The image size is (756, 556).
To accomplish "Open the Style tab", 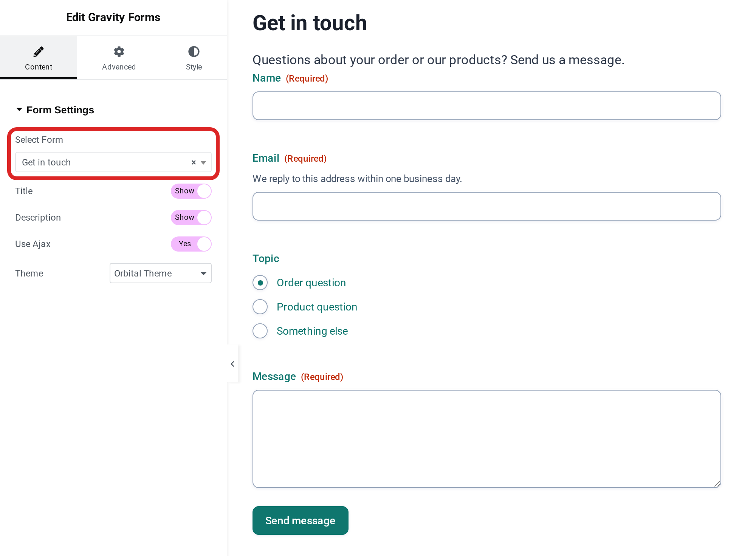I will point(194,58).
